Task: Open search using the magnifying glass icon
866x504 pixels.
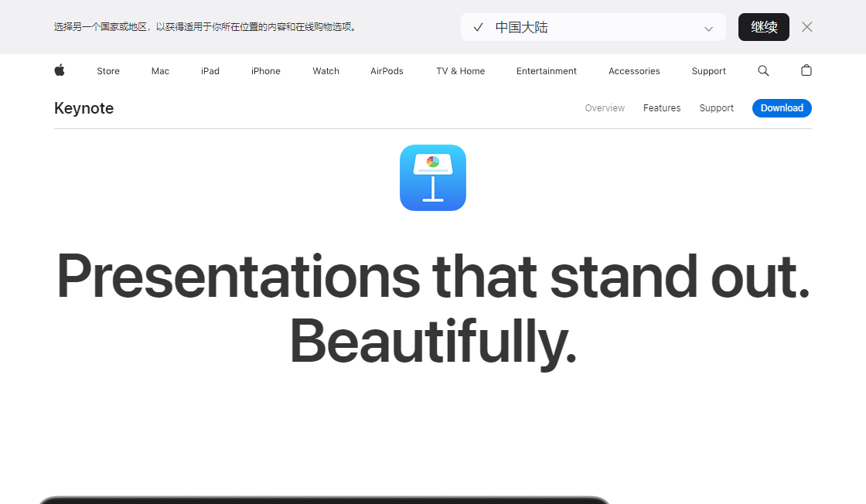Action: tap(763, 70)
